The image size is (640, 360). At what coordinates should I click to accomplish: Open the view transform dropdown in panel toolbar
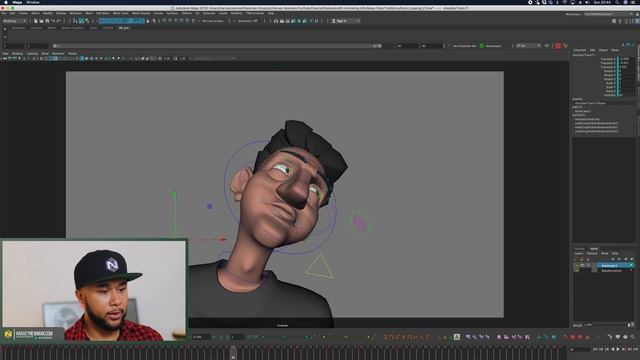[213, 58]
